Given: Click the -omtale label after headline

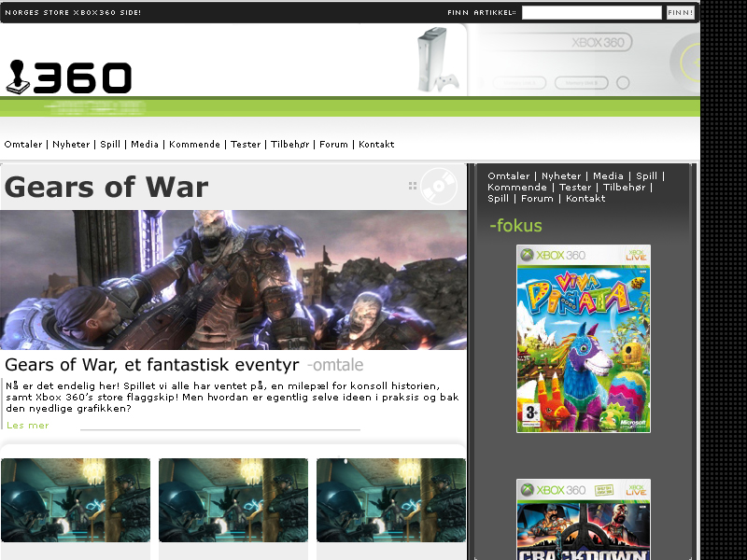Looking at the screenshot, I should click(335, 365).
